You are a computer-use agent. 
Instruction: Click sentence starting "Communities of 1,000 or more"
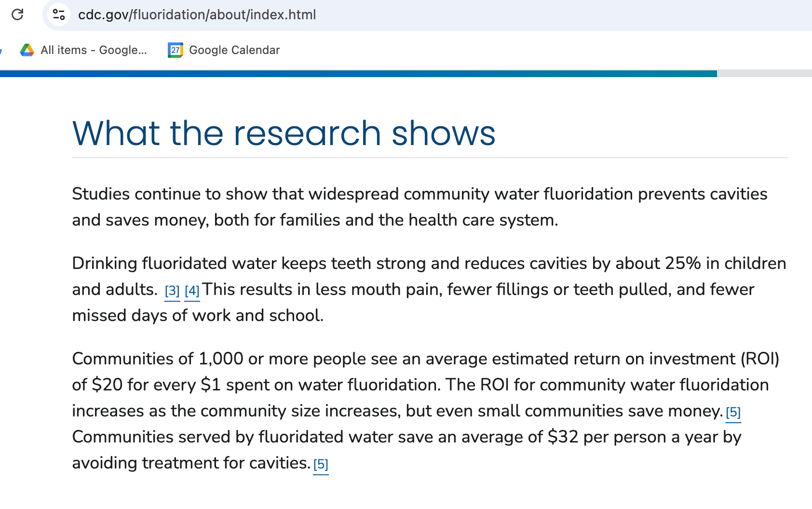(424, 359)
